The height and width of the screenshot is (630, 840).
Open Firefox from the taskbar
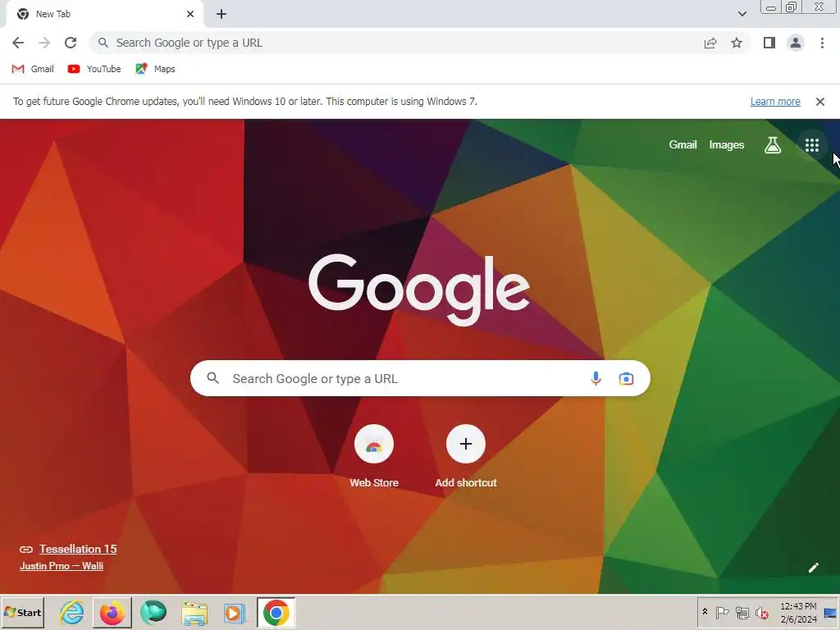112,612
